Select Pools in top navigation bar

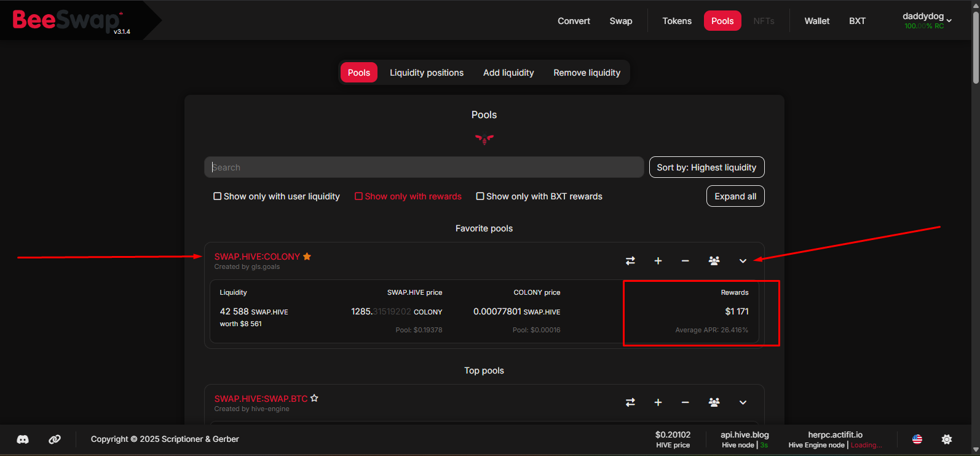point(722,21)
